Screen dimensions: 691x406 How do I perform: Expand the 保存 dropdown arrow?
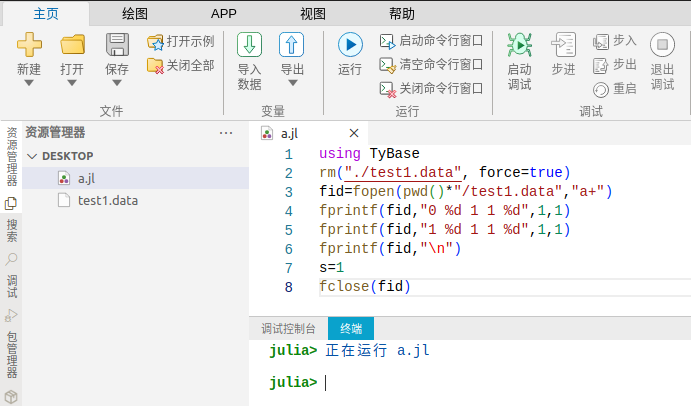[x=117, y=83]
